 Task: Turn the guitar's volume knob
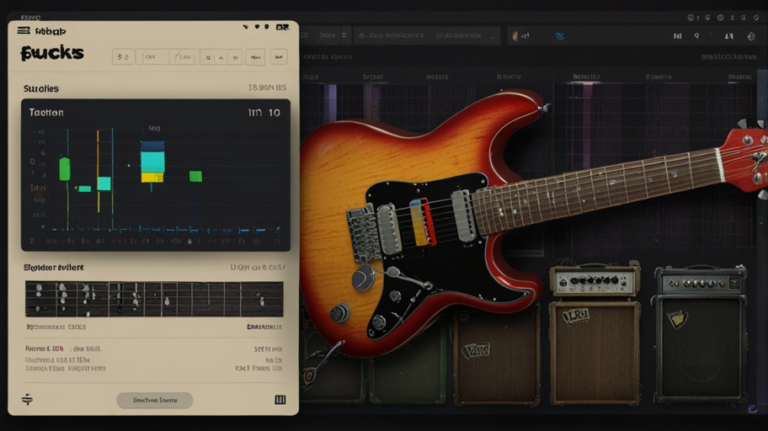(x=364, y=277)
